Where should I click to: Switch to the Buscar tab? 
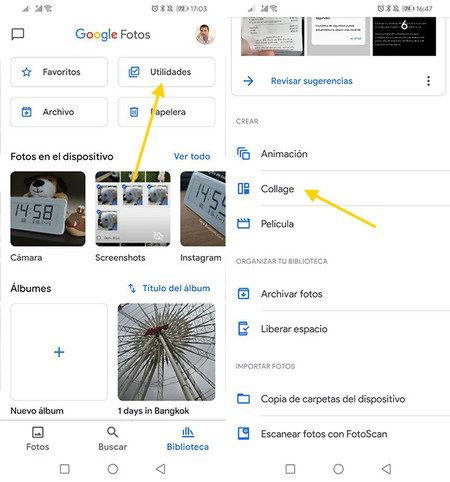[x=113, y=439]
